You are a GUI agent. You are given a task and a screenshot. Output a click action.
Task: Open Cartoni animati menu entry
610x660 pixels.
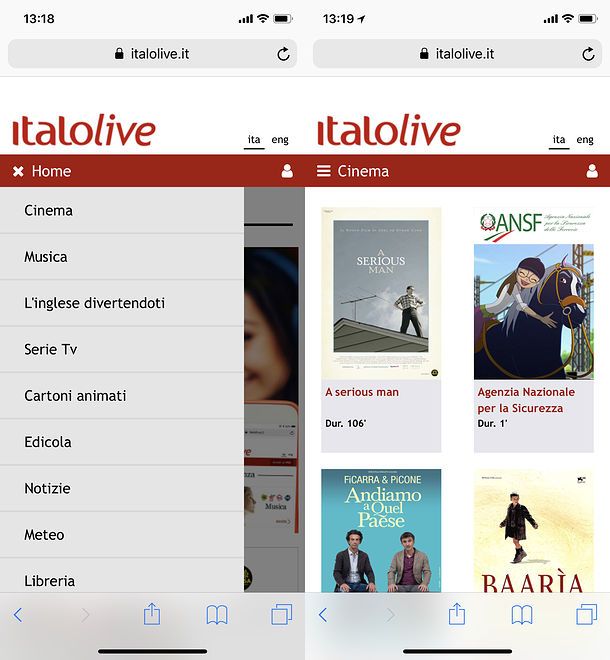click(122, 396)
